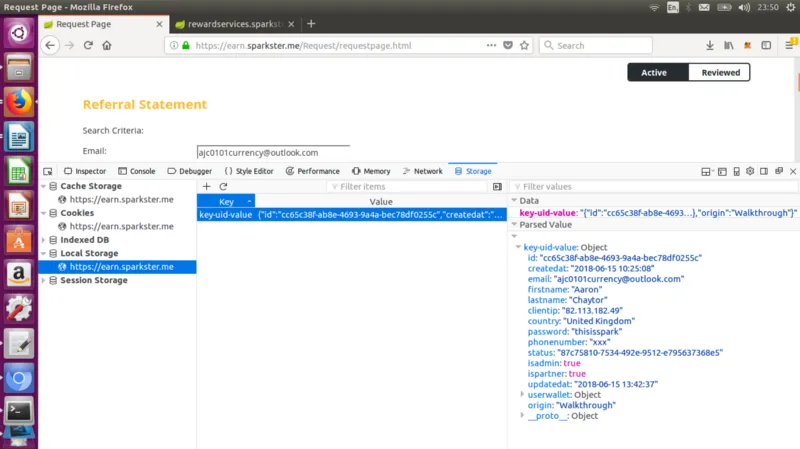Activate the devtools element picker icon
The width and height of the screenshot is (800, 449).
[48, 171]
